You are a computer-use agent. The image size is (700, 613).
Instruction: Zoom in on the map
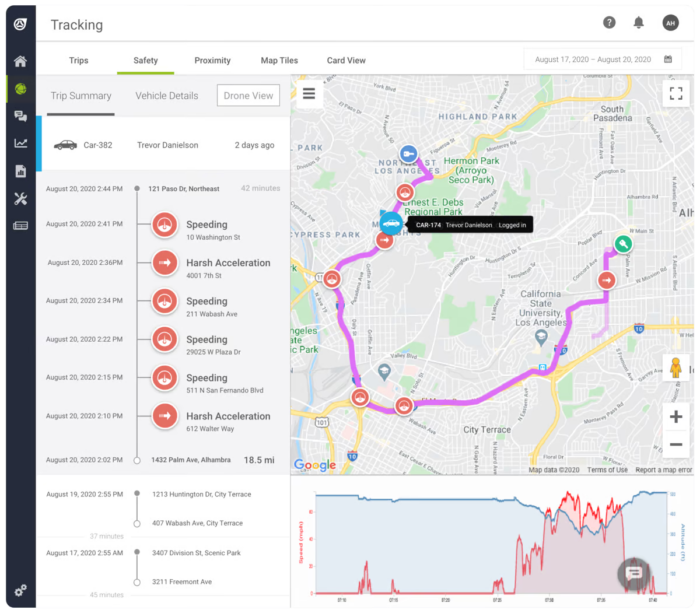click(676, 417)
